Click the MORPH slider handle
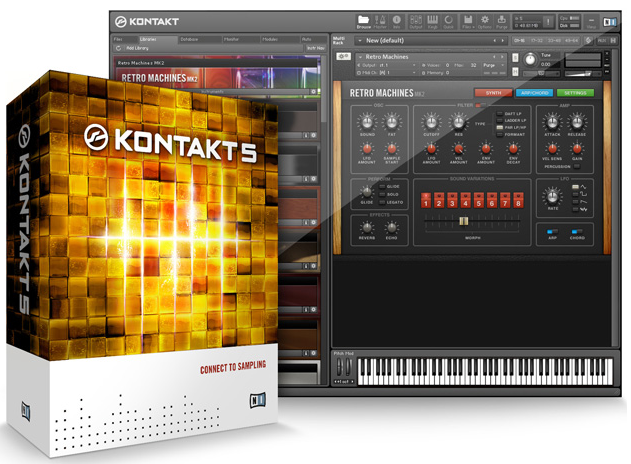The height and width of the screenshot is (464, 631). [x=464, y=221]
